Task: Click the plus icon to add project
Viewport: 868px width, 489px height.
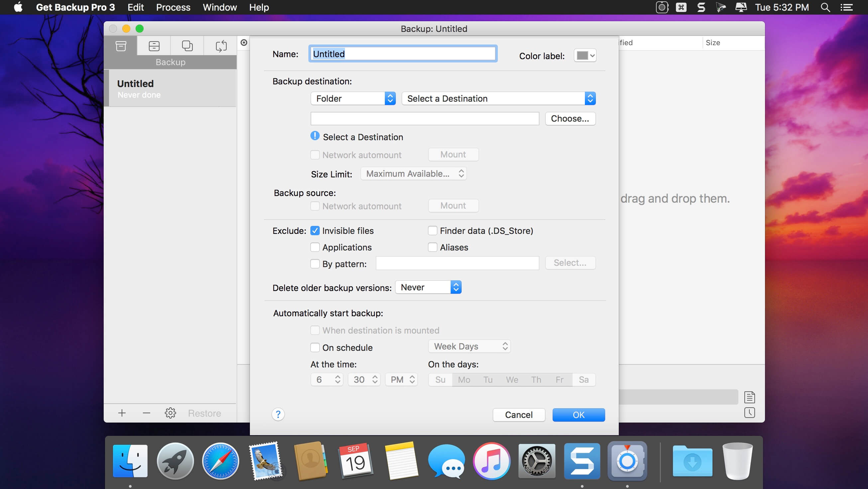Action: [x=122, y=413]
